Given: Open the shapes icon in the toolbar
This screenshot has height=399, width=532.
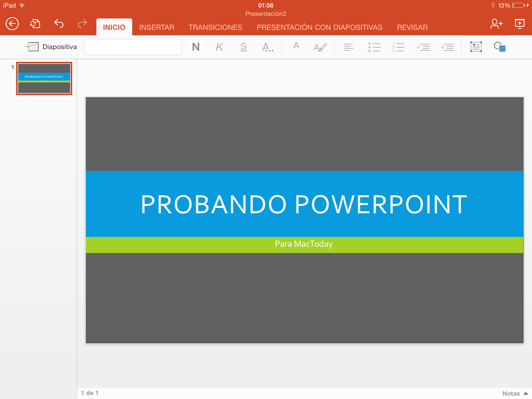Looking at the screenshot, I should pyautogui.click(x=500, y=47).
